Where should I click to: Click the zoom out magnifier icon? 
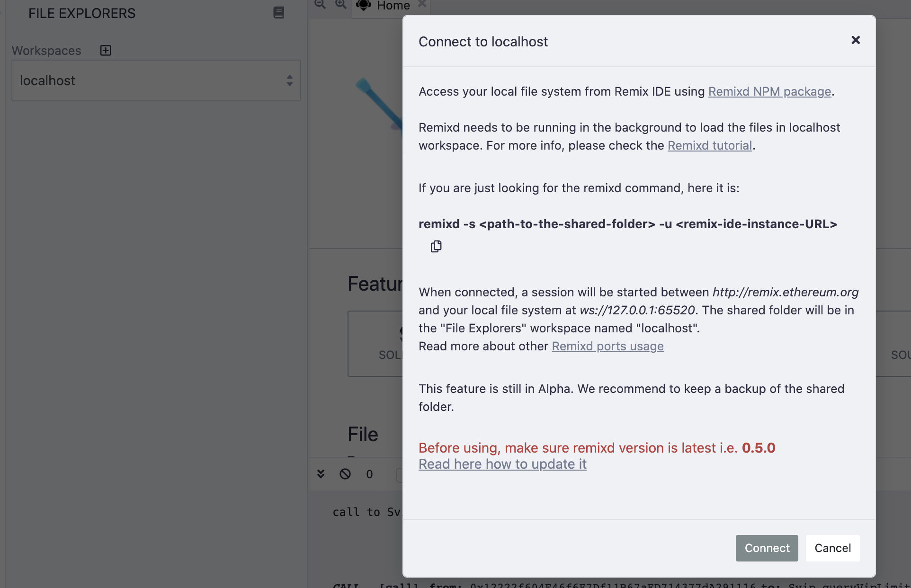coord(321,4)
